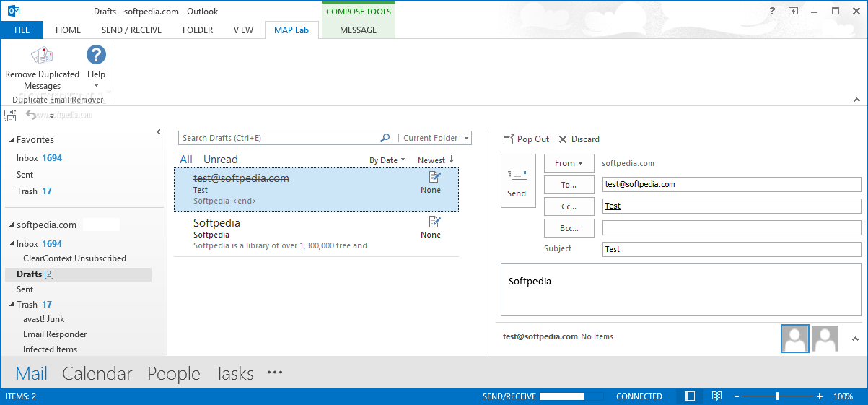868x405 pixels.
Task: Click the Subject field containing Test
Action: [x=732, y=250]
